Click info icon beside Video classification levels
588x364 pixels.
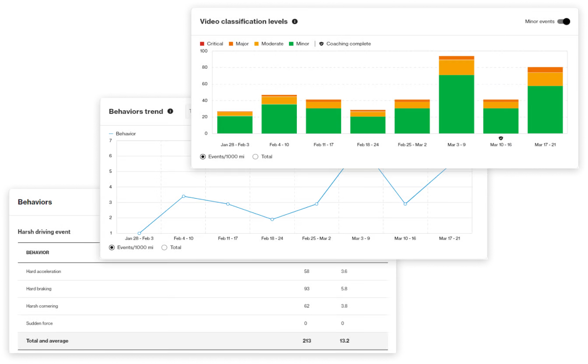tap(295, 21)
